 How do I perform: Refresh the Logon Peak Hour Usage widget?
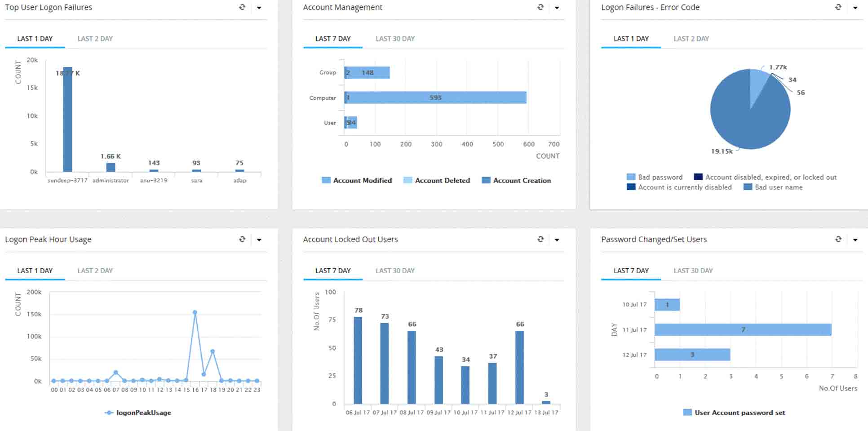[242, 239]
